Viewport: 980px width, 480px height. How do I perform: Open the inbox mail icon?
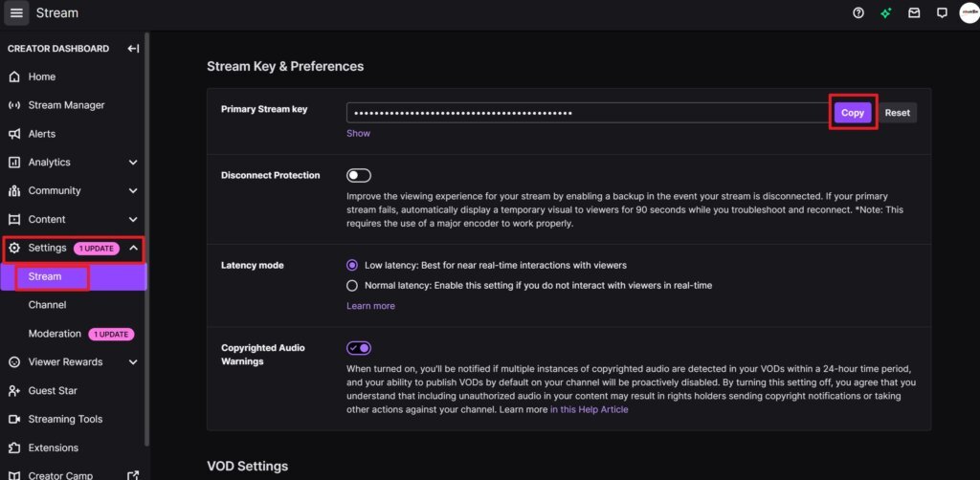914,13
